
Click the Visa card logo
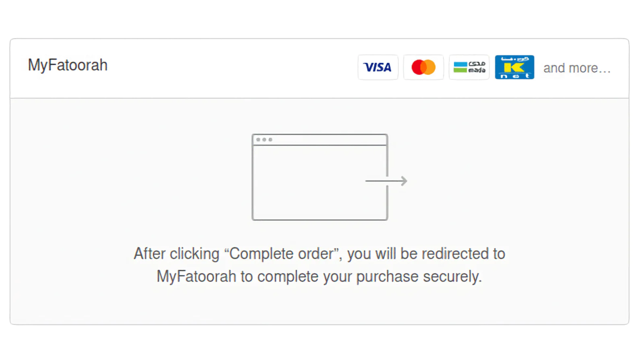point(378,67)
